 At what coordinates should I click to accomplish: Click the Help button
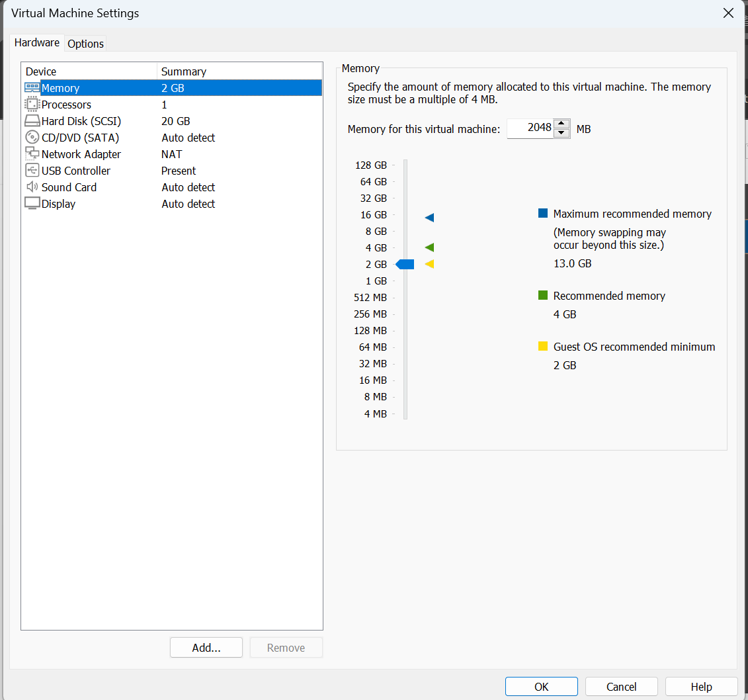coord(701,687)
